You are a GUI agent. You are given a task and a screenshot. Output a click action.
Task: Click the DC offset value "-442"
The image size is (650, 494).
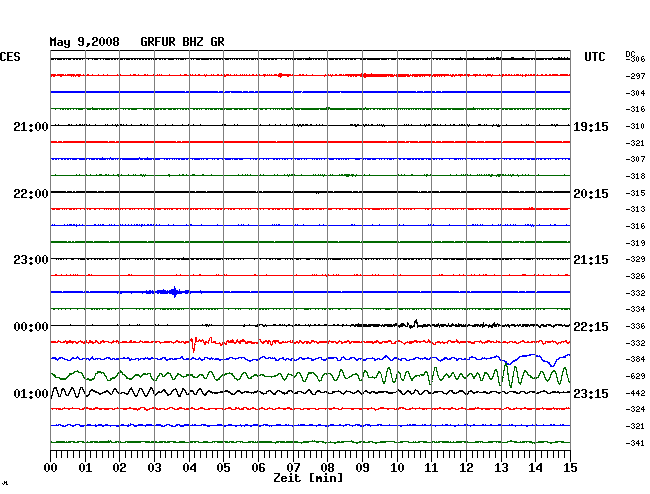pos(635,393)
